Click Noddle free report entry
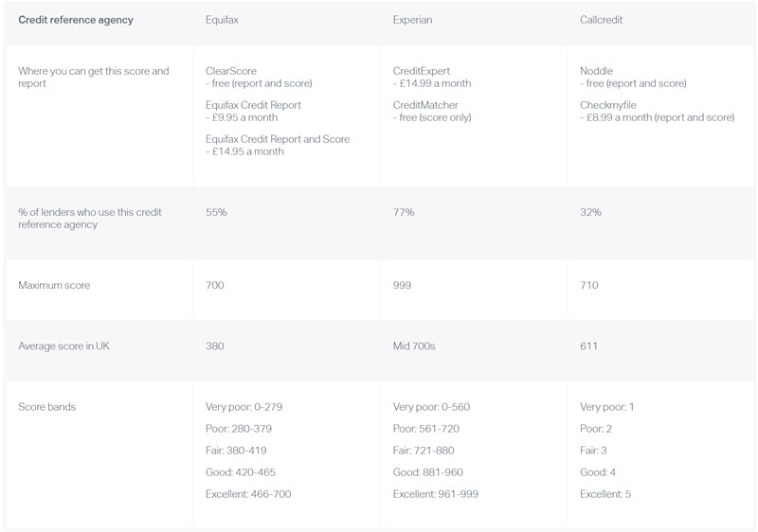The image size is (758, 532). coord(633,78)
